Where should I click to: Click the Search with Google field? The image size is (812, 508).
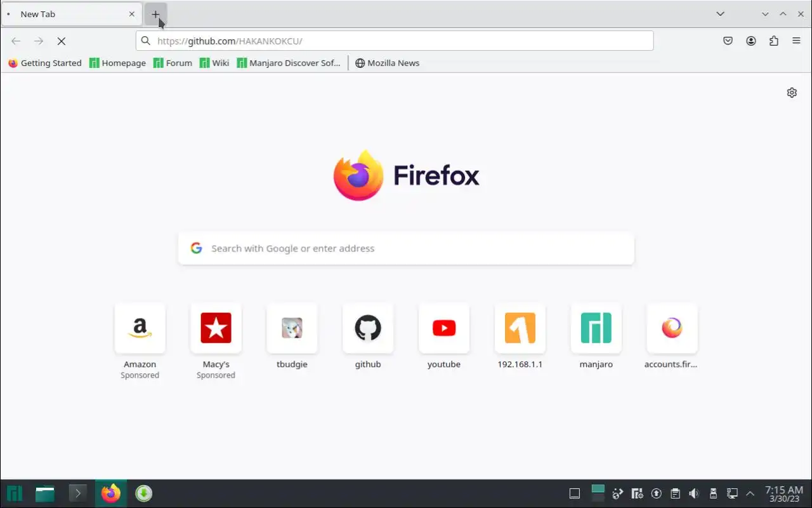pos(406,248)
